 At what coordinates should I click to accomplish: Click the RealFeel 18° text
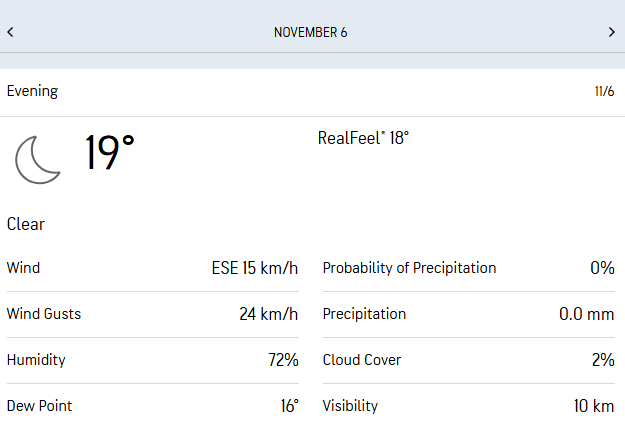click(x=363, y=138)
